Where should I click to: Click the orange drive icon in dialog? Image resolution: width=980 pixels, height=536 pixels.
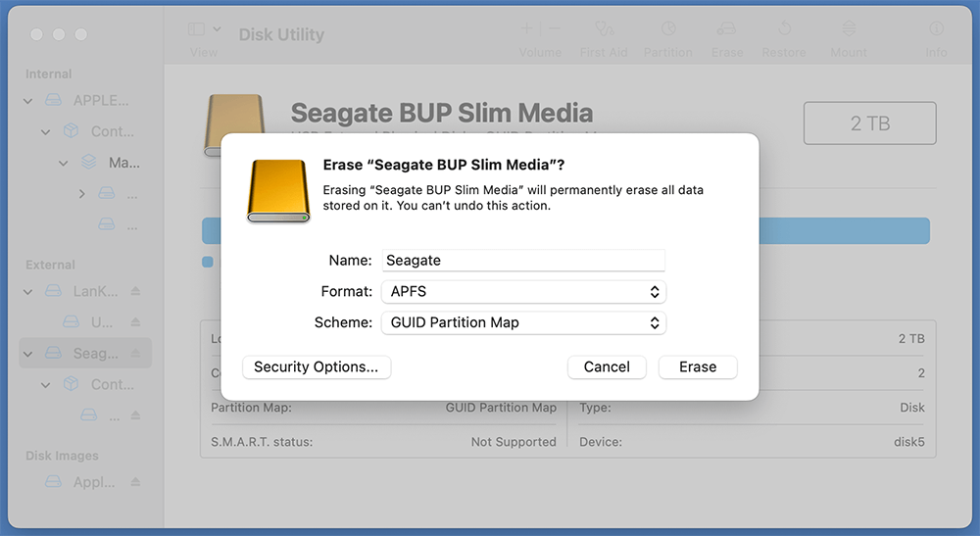(278, 191)
